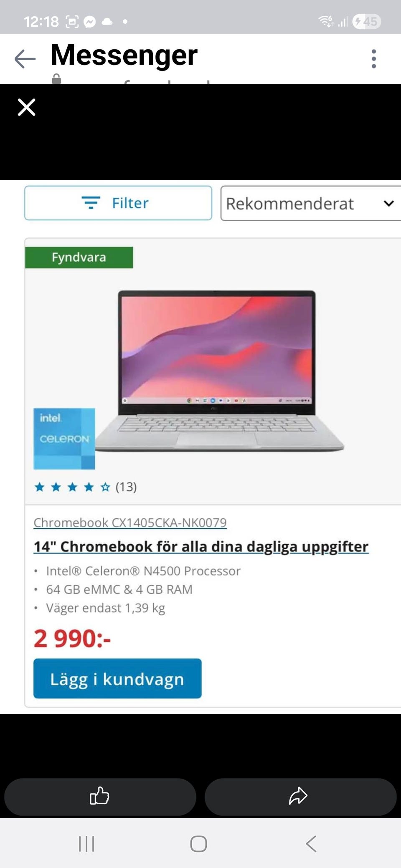401x868 pixels.
Task: Click the Intel Celeron badge
Action: click(64, 439)
